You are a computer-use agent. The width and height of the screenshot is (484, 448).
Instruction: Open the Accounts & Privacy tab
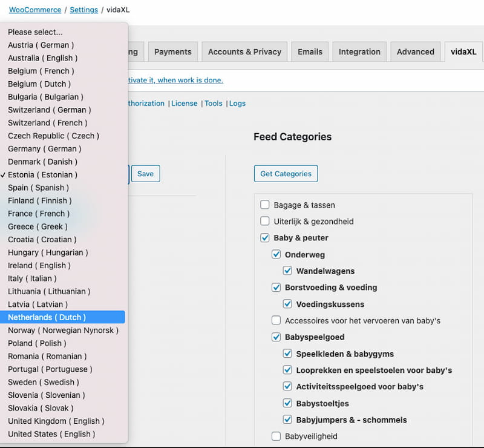tap(244, 51)
